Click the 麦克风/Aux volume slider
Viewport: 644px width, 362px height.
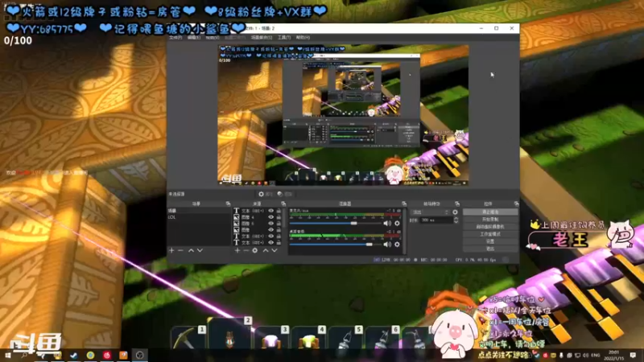336,224
